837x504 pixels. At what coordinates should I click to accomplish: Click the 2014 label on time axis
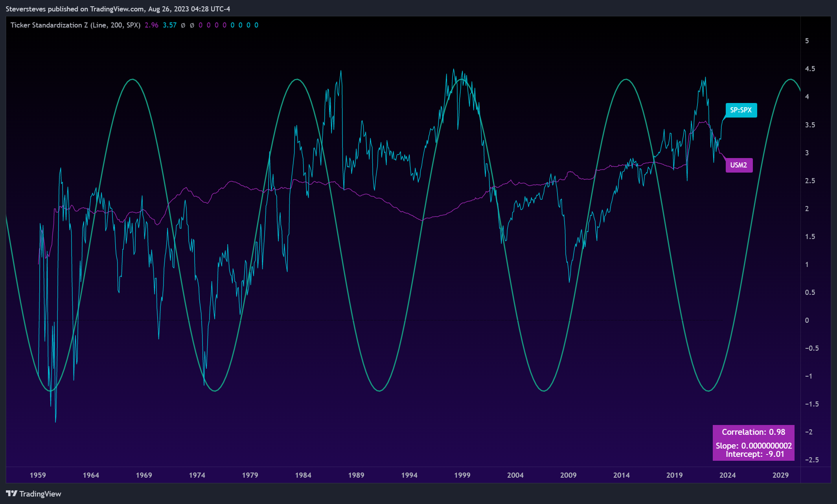[622, 475]
